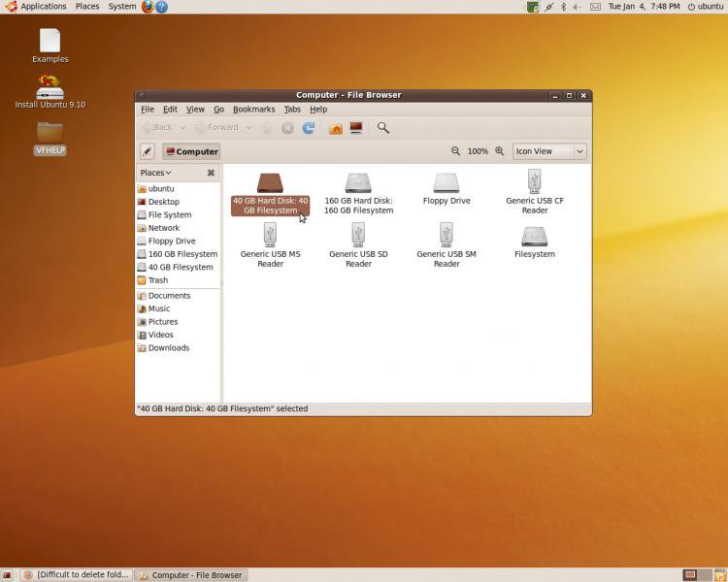Open the Search magnifier toolbar icon
728x582 pixels.
click(x=383, y=128)
